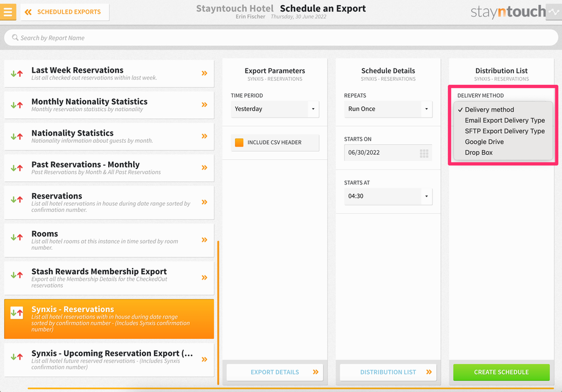
Task: Click the green Create Schedule button
Action: click(502, 372)
